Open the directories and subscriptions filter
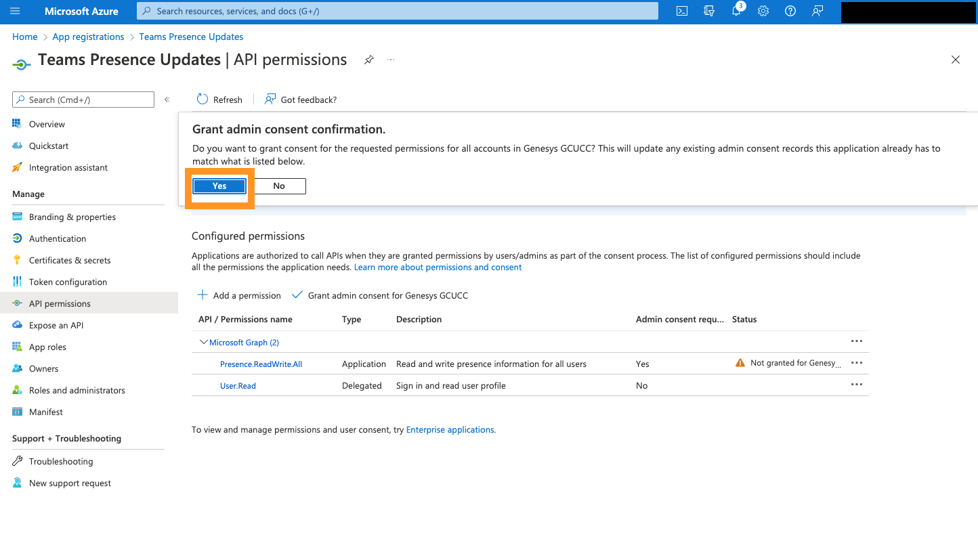This screenshot has height=560, width=978. click(708, 11)
